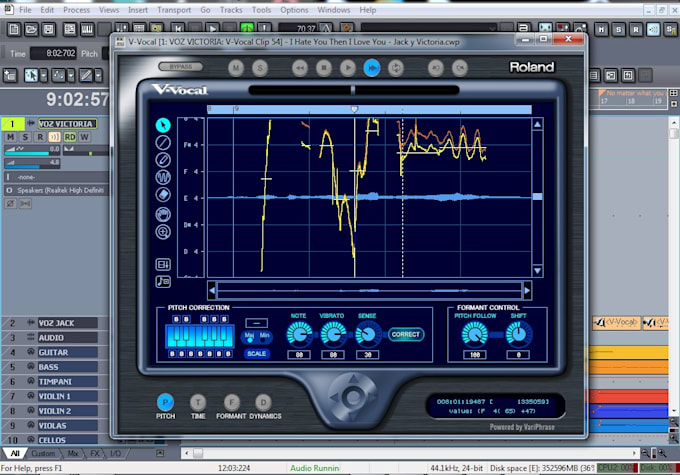Image resolution: width=680 pixels, height=475 pixels.
Task: Toggle the V-Vocal BYPASS switch
Action: 180,67
